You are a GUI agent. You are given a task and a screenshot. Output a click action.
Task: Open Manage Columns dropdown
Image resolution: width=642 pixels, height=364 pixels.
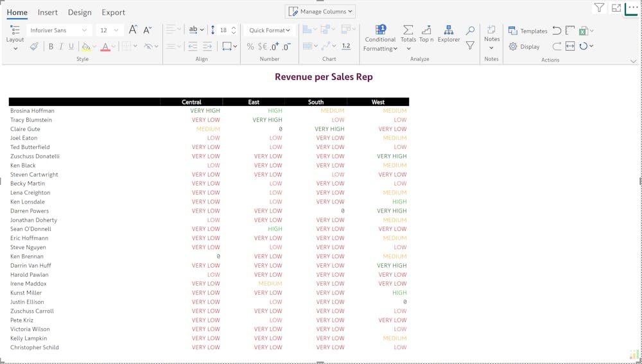point(320,12)
